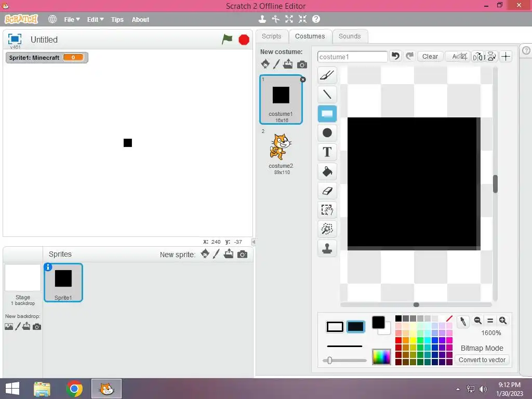Select the Eraser tool
The width and height of the screenshot is (532, 399).
pos(327,191)
